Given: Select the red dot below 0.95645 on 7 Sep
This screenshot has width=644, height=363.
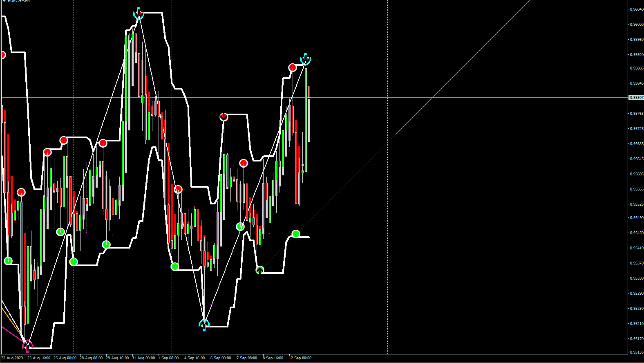Looking at the screenshot, I should click(244, 164).
